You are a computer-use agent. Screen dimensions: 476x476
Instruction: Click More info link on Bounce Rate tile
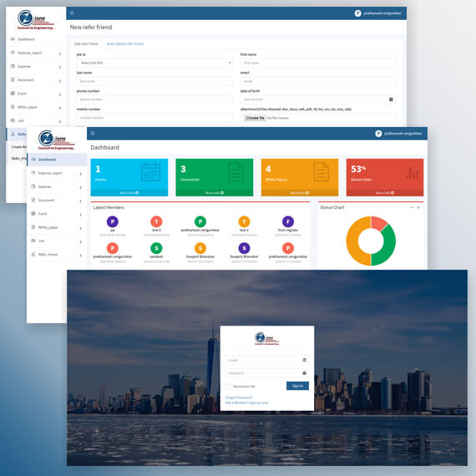385,193
